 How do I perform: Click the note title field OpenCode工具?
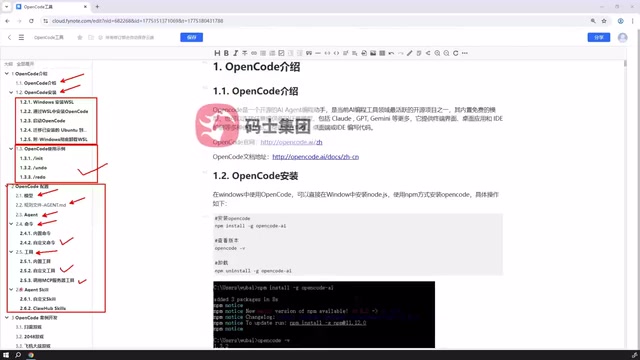coord(49,38)
